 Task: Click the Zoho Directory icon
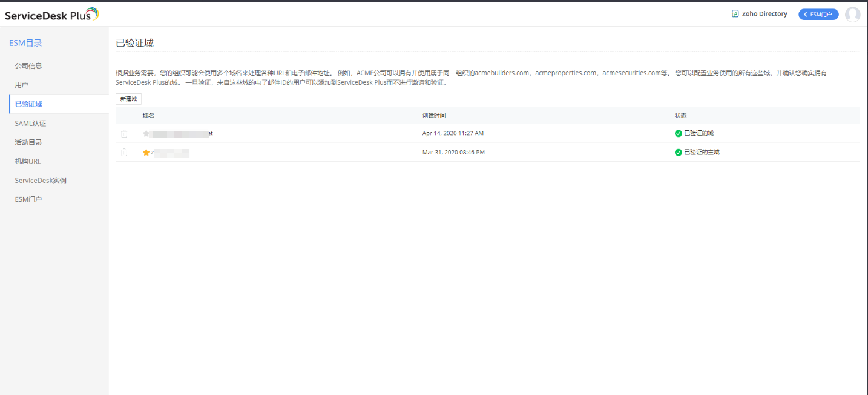pos(735,14)
